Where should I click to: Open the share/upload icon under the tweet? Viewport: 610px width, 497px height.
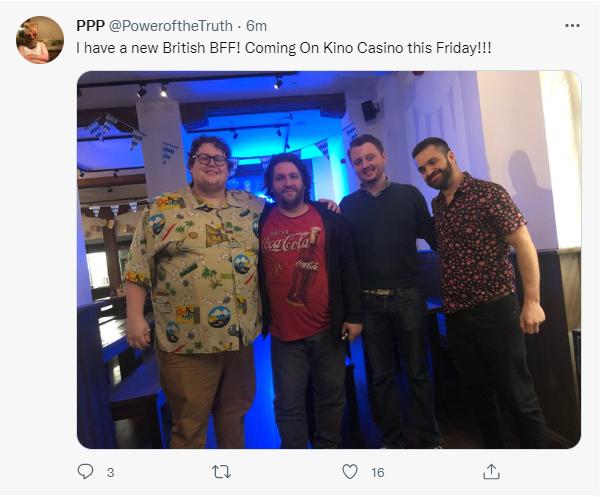click(491, 471)
